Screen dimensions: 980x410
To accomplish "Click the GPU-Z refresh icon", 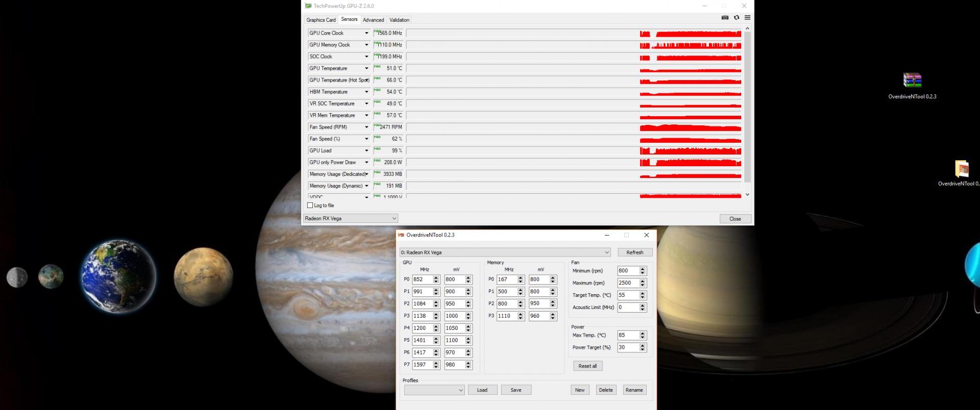I will pos(737,17).
